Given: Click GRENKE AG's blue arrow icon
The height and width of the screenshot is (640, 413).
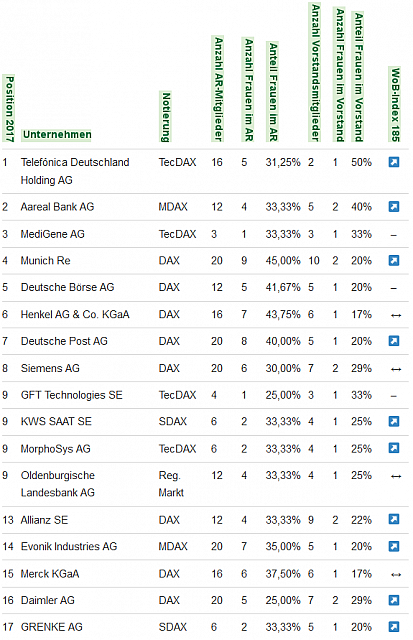Looking at the screenshot, I should coord(393,627).
